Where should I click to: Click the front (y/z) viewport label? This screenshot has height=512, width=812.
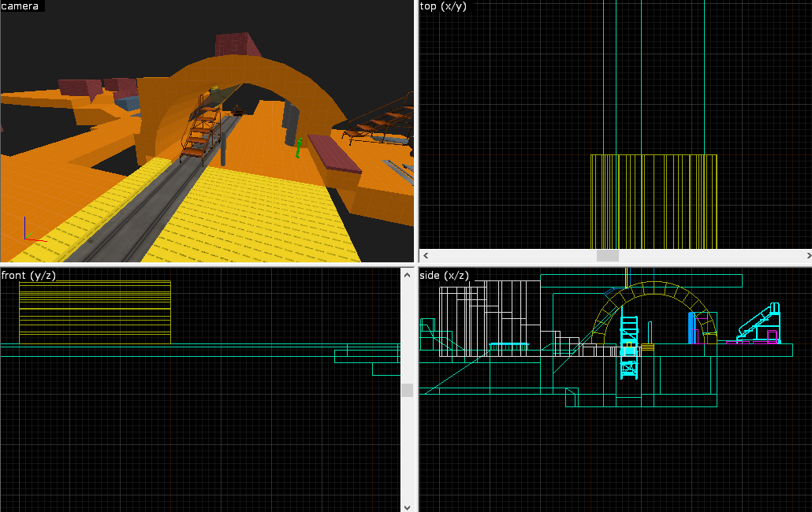click(28, 275)
